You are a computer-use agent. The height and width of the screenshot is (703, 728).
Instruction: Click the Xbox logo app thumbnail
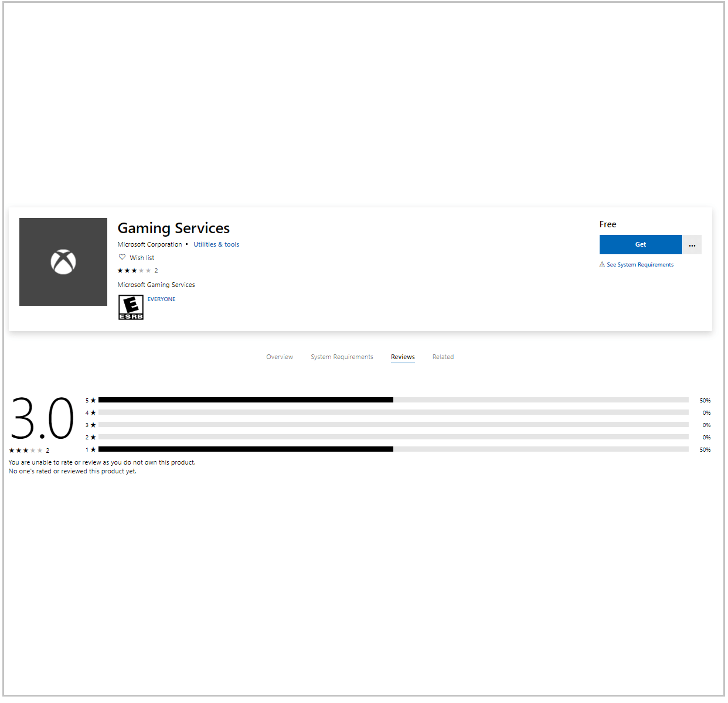(x=63, y=262)
